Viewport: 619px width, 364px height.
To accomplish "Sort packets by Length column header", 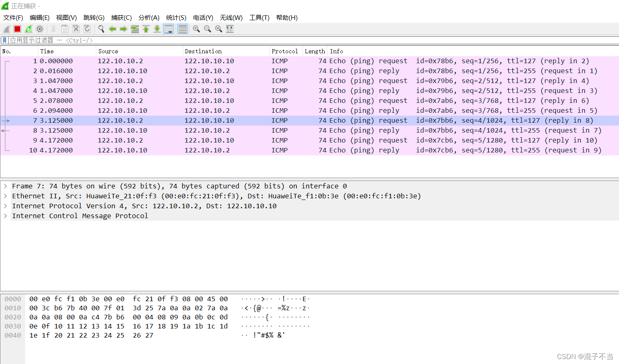I will pos(315,51).
